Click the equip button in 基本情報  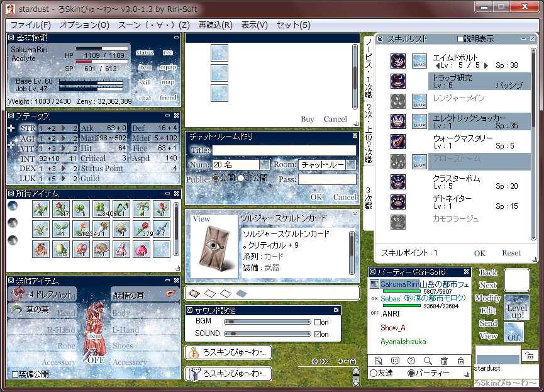tap(169, 67)
